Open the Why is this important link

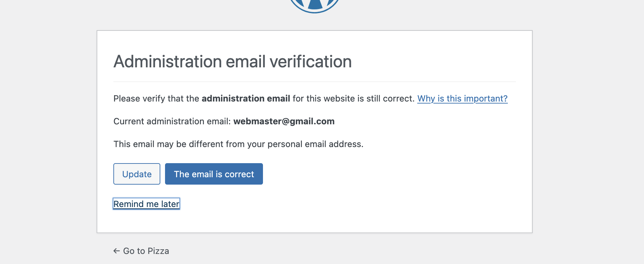click(x=462, y=98)
